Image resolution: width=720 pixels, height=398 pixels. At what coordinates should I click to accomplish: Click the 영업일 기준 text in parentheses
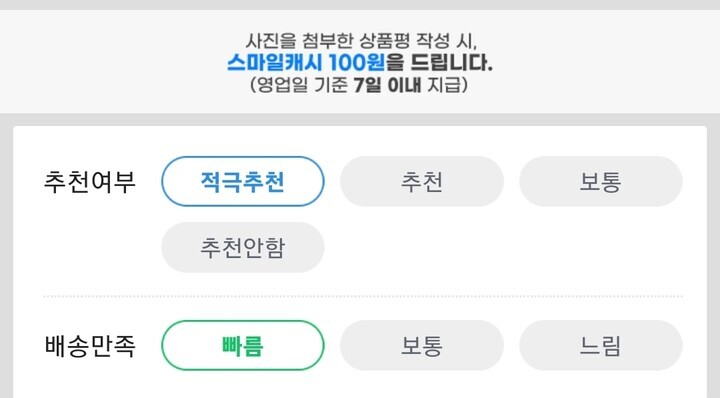click(x=302, y=85)
